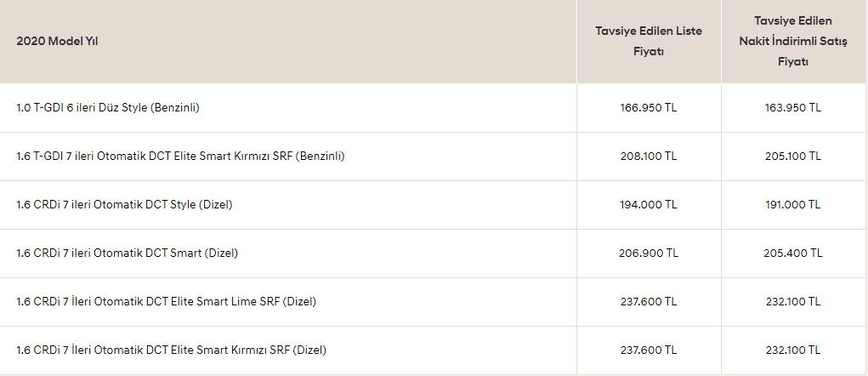Screen dimensions: 868x376
Task: Click the 205.100 TL discounted price
Action: tap(792, 157)
